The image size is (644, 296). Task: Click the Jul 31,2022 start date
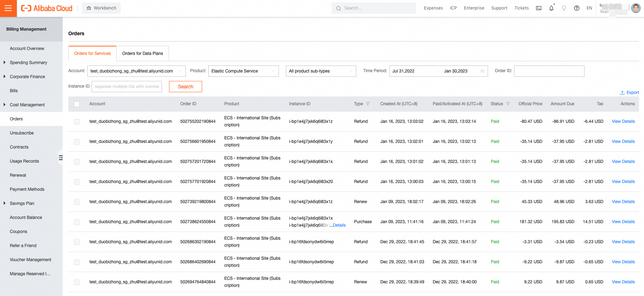pos(404,71)
